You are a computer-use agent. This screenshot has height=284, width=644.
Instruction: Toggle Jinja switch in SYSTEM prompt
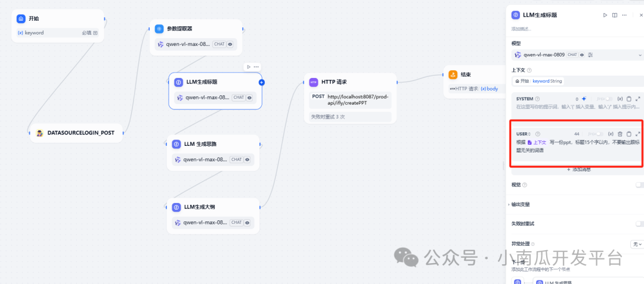click(x=608, y=99)
